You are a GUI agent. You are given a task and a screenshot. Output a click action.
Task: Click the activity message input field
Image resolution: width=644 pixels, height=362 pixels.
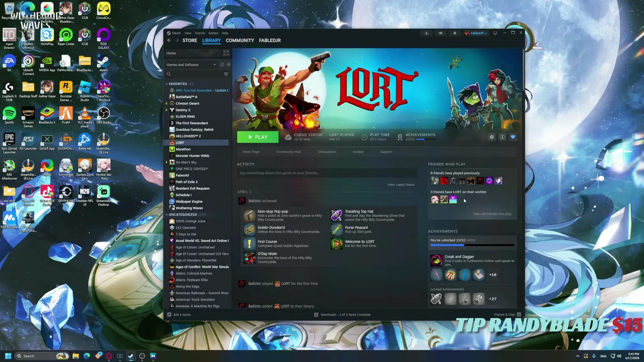click(x=327, y=173)
